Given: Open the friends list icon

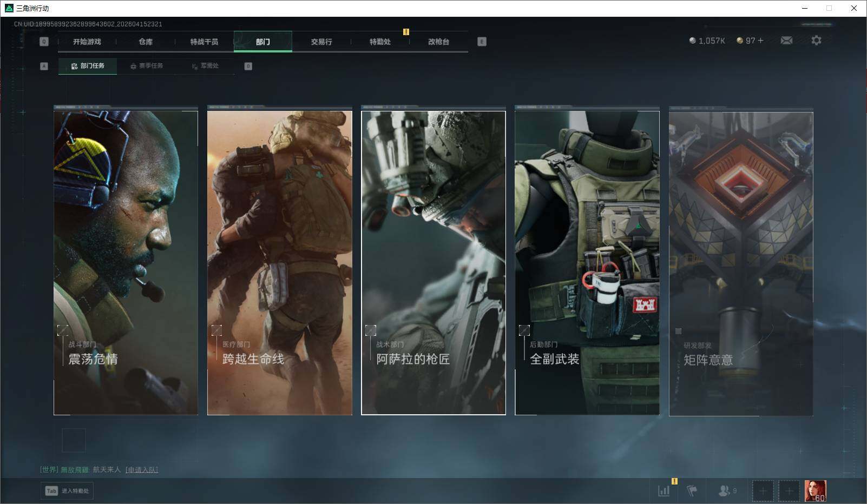Looking at the screenshot, I should (725, 490).
